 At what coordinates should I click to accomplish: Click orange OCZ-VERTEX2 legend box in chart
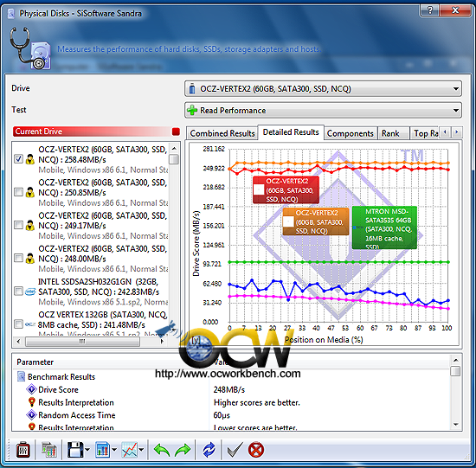click(x=316, y=221)
